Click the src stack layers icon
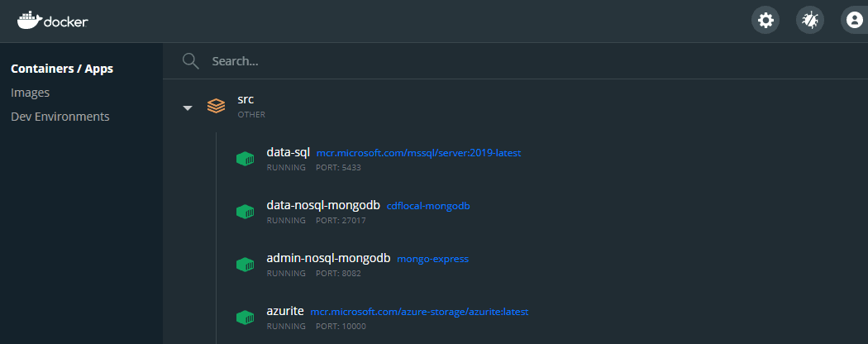868x344 pixels. tap(216, 106)
